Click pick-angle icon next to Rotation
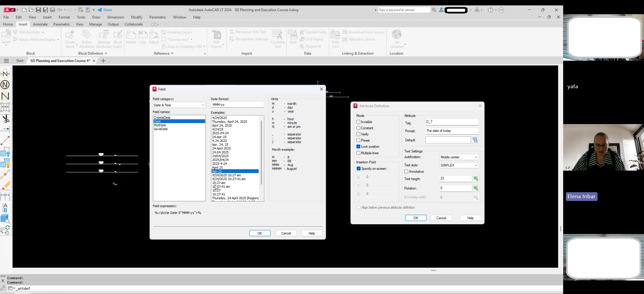This screenshot has height=294, width=644. pos(476,188)
